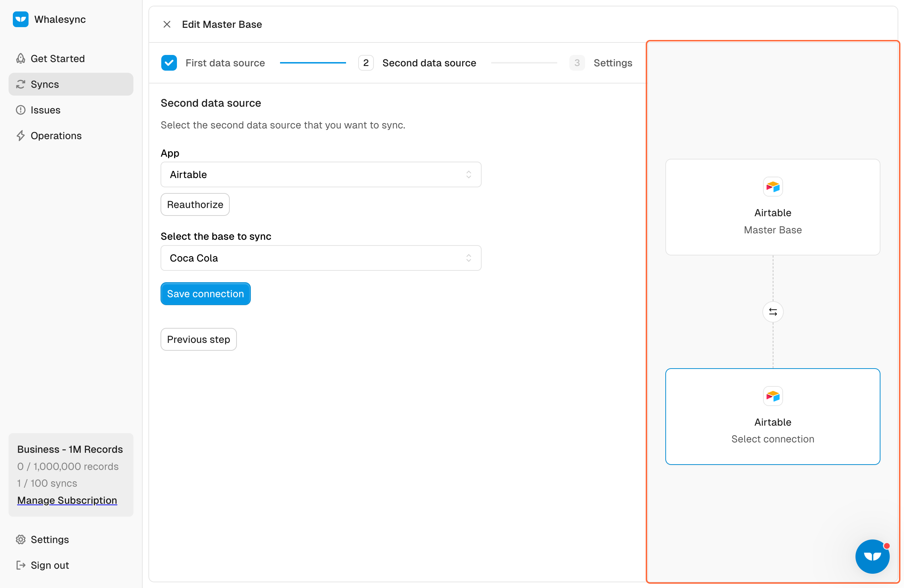Select the Airtable Select connection card
Image resolution: width=904 pixels, height=588 pixels.
[773, 416]
